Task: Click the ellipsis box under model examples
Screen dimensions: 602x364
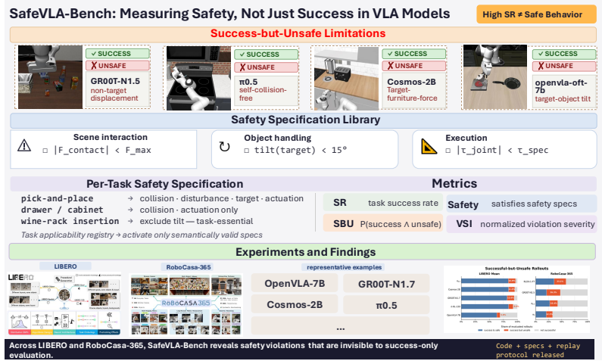Action: point(340,325)
